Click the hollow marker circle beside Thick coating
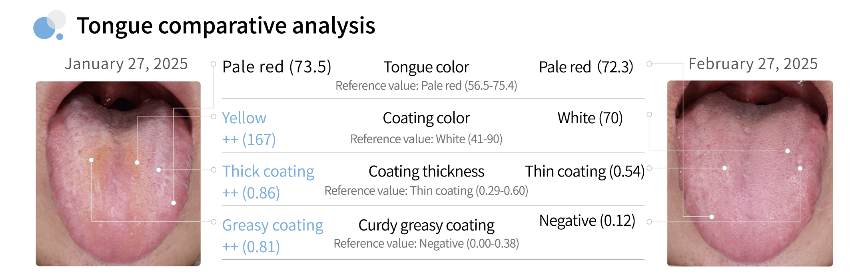The width and height of the screenshot is (868, 279). point(214,170)
